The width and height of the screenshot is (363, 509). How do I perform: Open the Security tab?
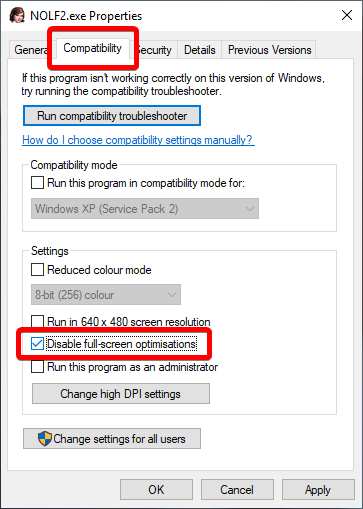point(154,50)
